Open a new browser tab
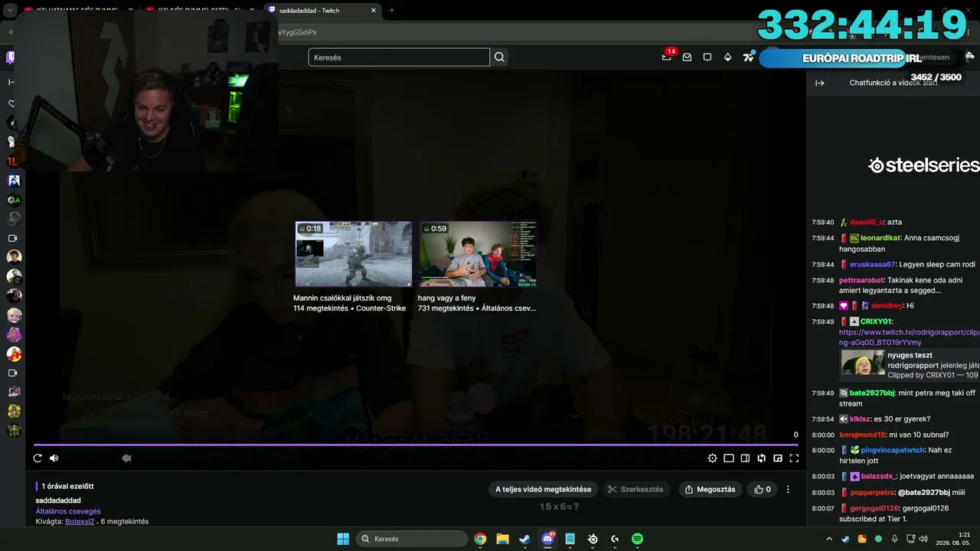 click(392, 11)
